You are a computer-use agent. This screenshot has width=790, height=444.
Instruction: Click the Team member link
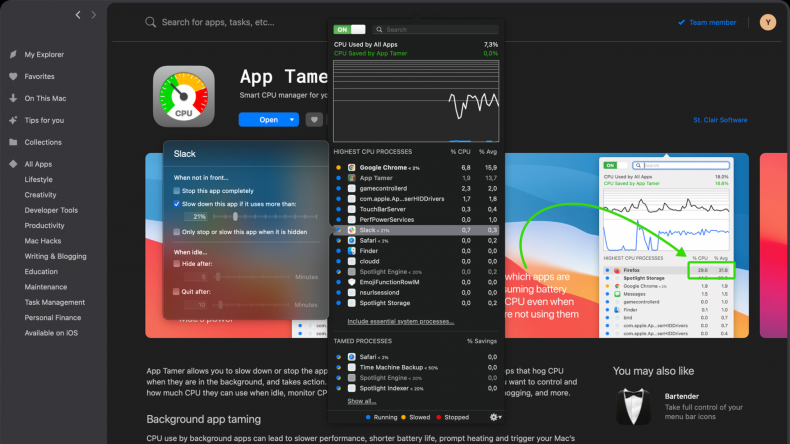click(712, 22)
